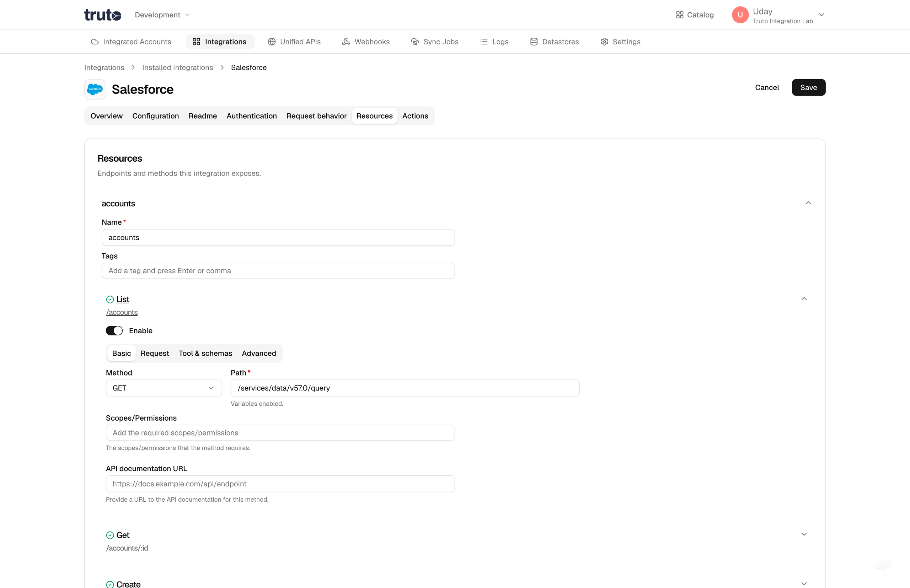Viewport: 910px width, 588px height.
Task: Open the Catalog page
Action: point(695,15)
